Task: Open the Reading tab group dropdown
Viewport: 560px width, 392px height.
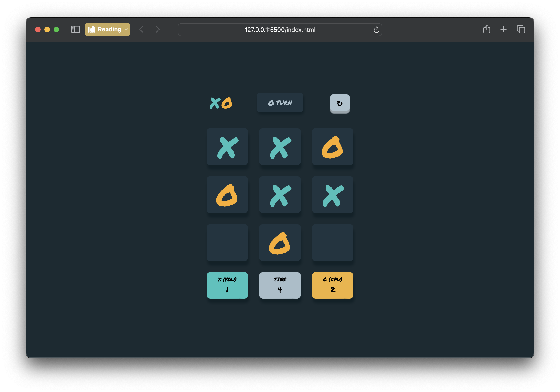Action: (108, 30)
